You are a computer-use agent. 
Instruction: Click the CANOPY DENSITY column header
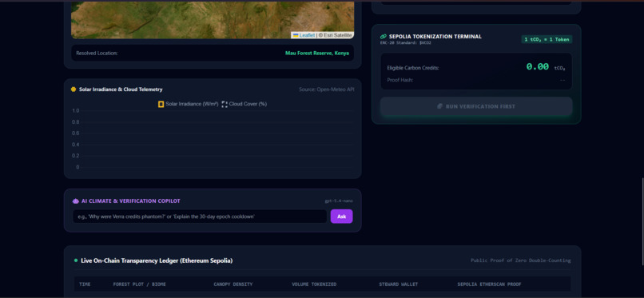[x=233, y=284]
